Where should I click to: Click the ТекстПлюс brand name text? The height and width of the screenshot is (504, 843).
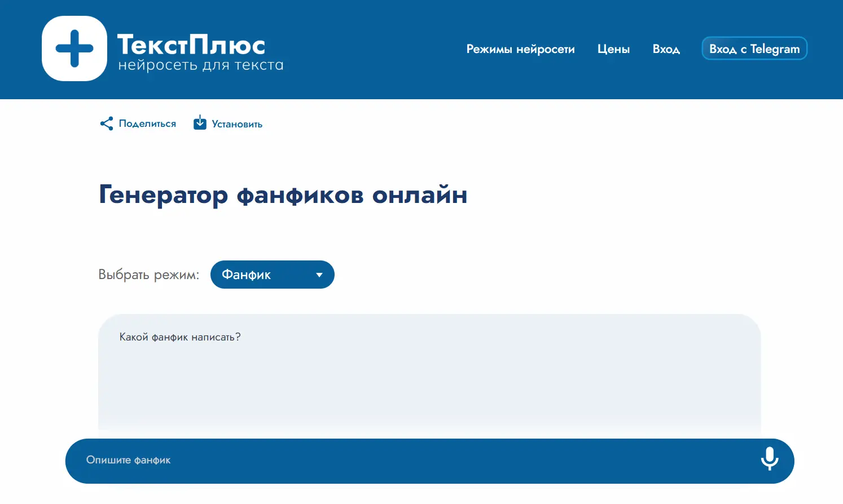[x=191, y=44]
